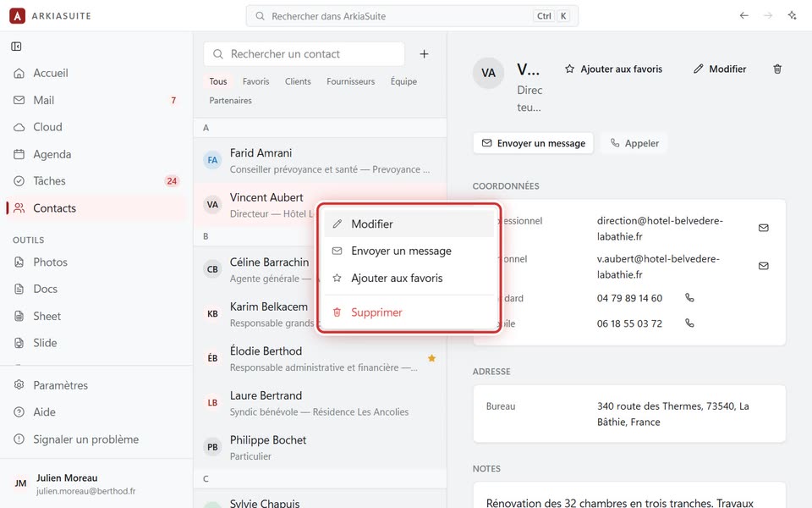Focus the Rechercher un contact field
Image resolution: width=812 pixels, height=508 pixels.
coord(304,54)
